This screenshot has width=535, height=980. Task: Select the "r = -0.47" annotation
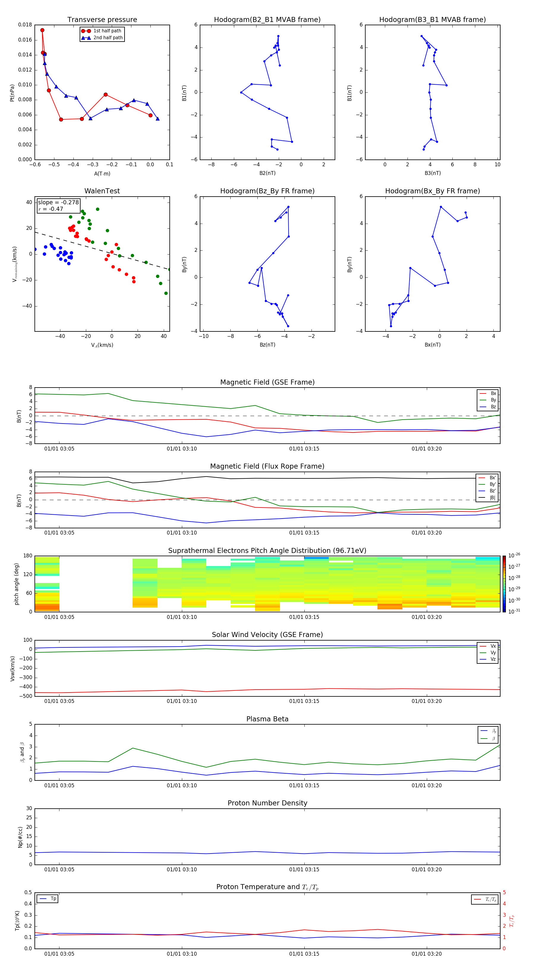point(51,209)
